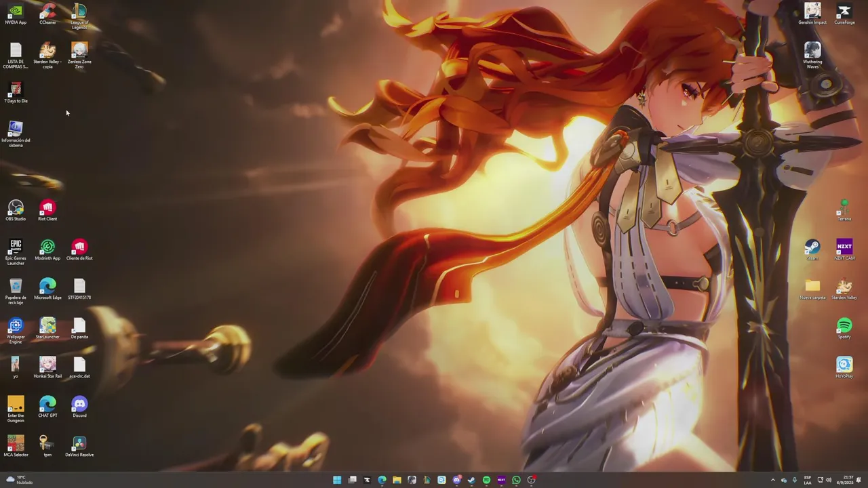Screen dimensions: 868x488
Task: Expand the hidden system tray icons
Action: (x=773, y=480)
